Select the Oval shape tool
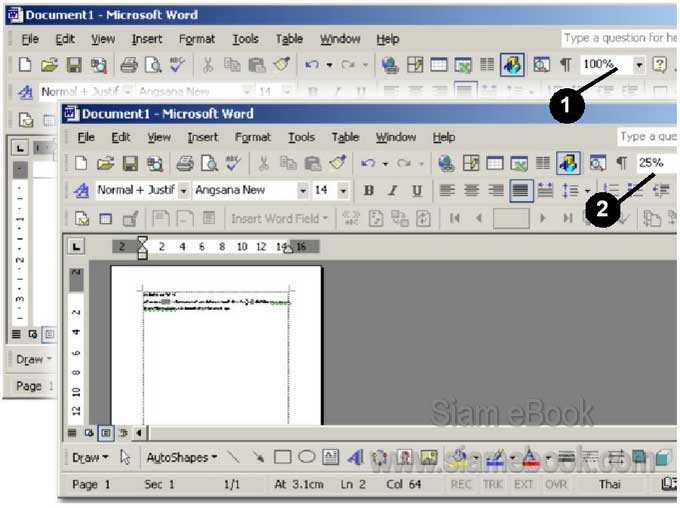This screenshot has height=508, width=680. (307, 457)
